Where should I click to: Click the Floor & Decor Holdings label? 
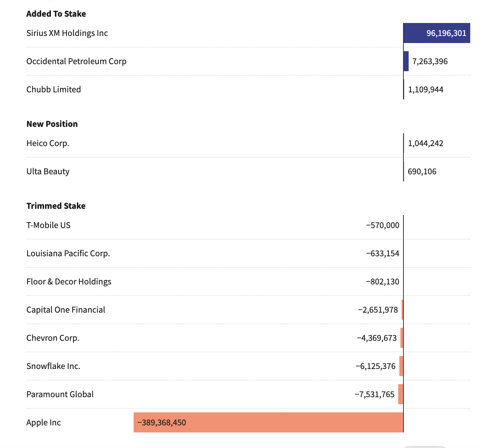[x=69, y=281]
